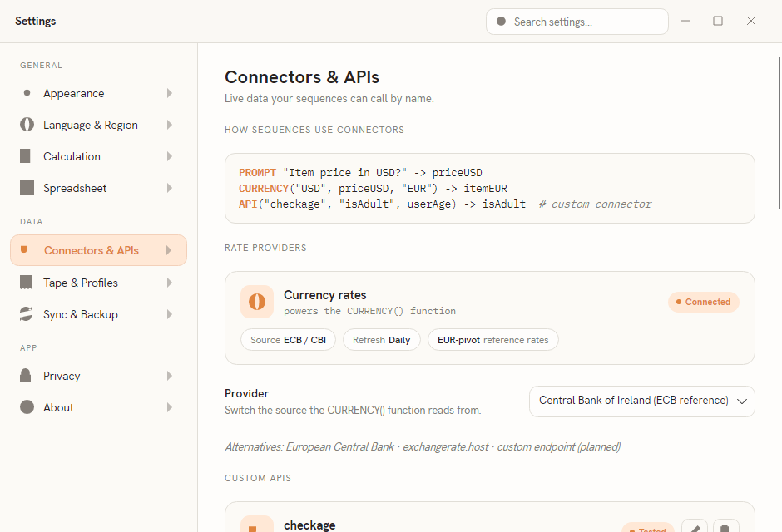Open Tape & Profiles settings
Viewport: 782px width, 532px height.
[x=98, y=283]
